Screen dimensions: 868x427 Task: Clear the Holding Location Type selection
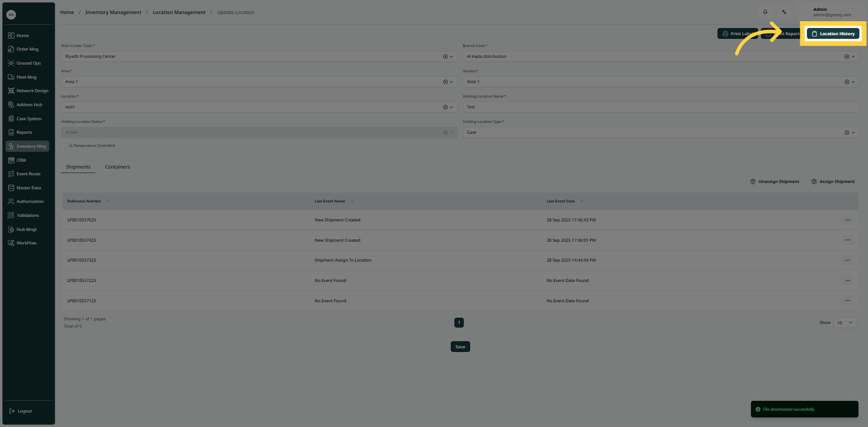[847, 132]
